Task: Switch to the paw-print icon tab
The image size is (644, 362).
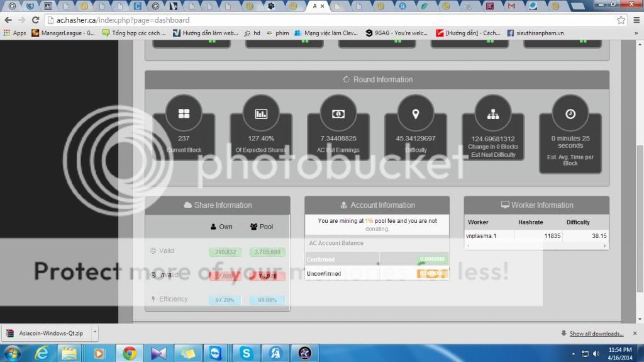Action: tap(271, 6)
